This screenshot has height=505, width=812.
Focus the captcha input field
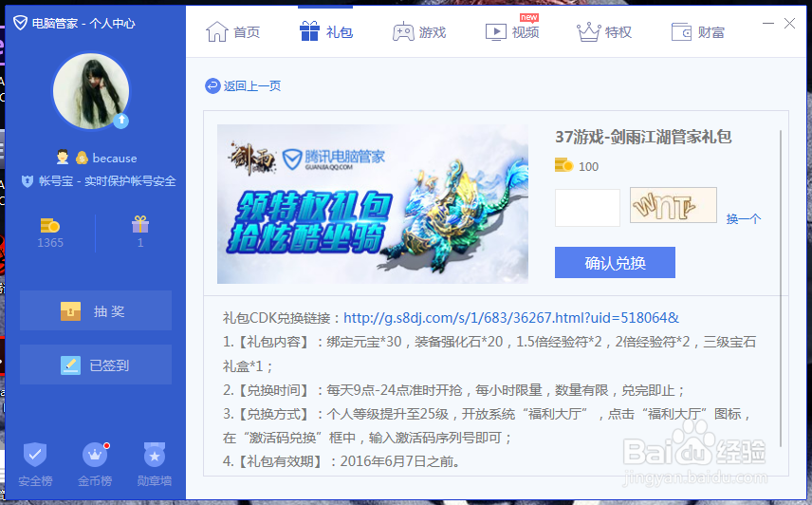(x=587, y=208)
